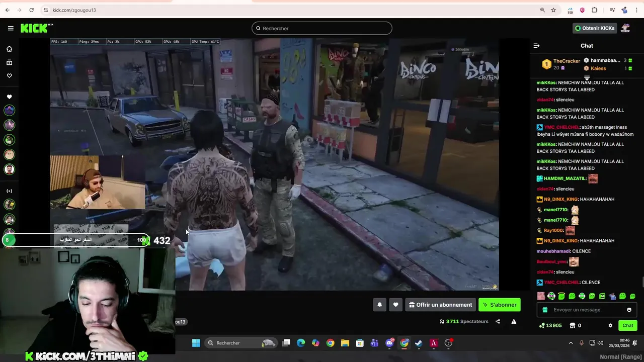Open the channel shop icon beside 0

pos(573,325)
